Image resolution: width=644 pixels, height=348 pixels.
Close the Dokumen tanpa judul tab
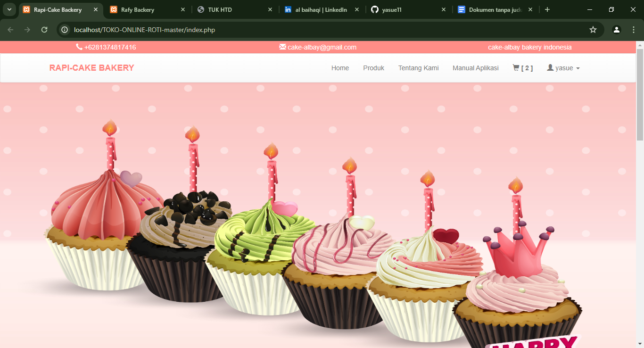pyautogui.click(x=530, y=9)
